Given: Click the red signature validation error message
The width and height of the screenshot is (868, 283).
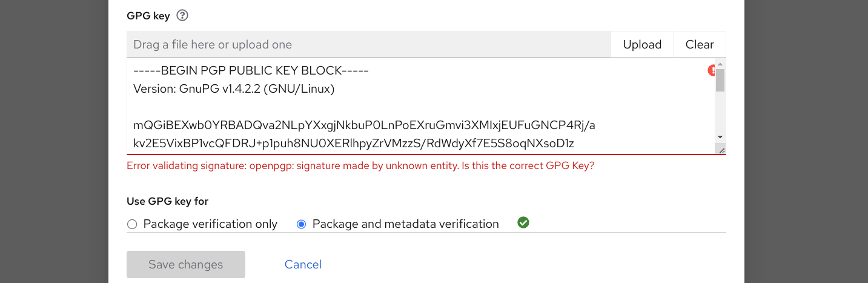Looking at the screenshot, I should [x=360, y=165].
